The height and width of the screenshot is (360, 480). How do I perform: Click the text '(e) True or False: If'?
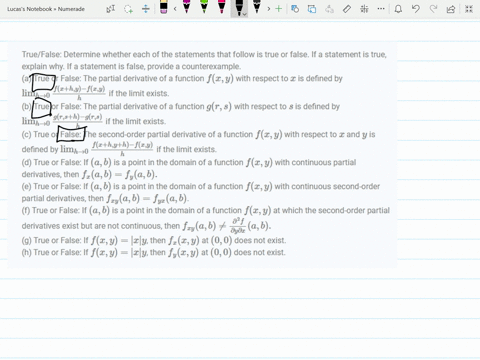click(55, 186)
